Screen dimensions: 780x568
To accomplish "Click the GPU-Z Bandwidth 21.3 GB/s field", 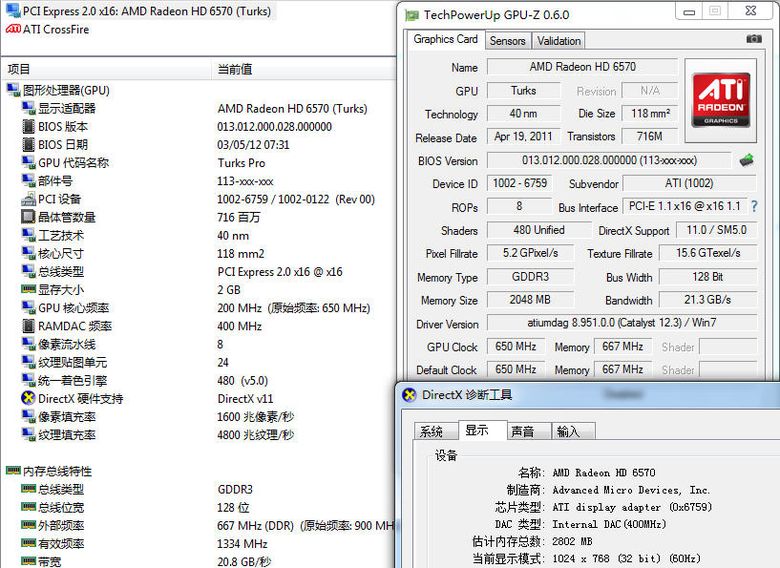I will coord(707,299).
